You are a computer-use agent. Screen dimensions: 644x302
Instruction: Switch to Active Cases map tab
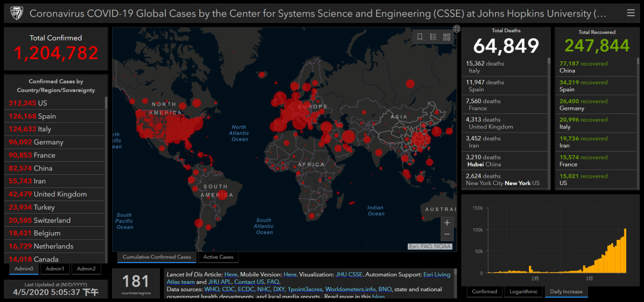coord(218,257)
